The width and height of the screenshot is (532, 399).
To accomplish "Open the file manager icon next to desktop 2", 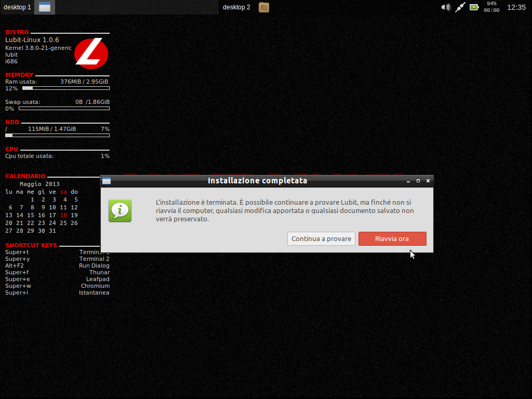I will (x=263, y=7).
